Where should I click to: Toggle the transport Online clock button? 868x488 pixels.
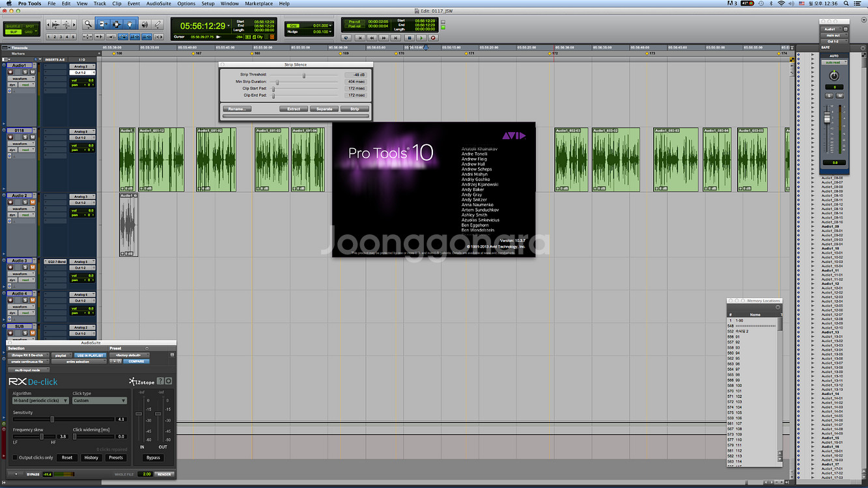pos(346,38)
